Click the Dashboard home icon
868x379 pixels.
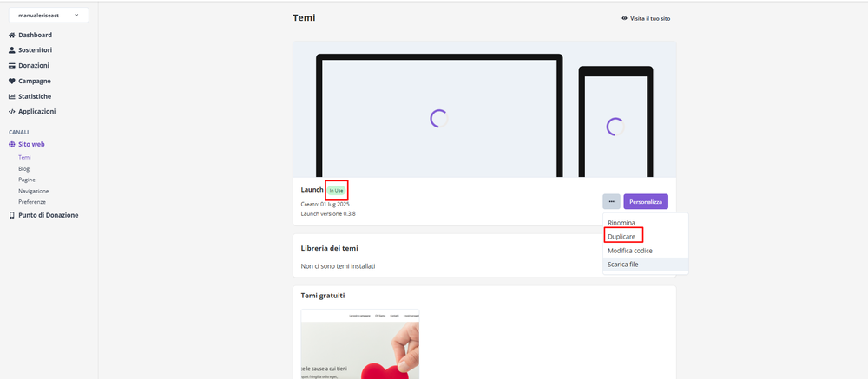(x=12, y=36)
